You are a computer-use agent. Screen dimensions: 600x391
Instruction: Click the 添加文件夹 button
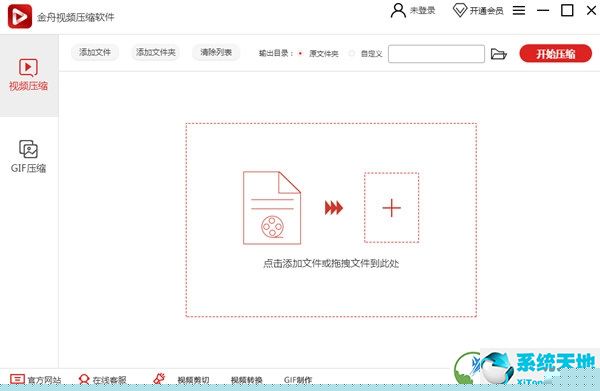coord(156,52)
